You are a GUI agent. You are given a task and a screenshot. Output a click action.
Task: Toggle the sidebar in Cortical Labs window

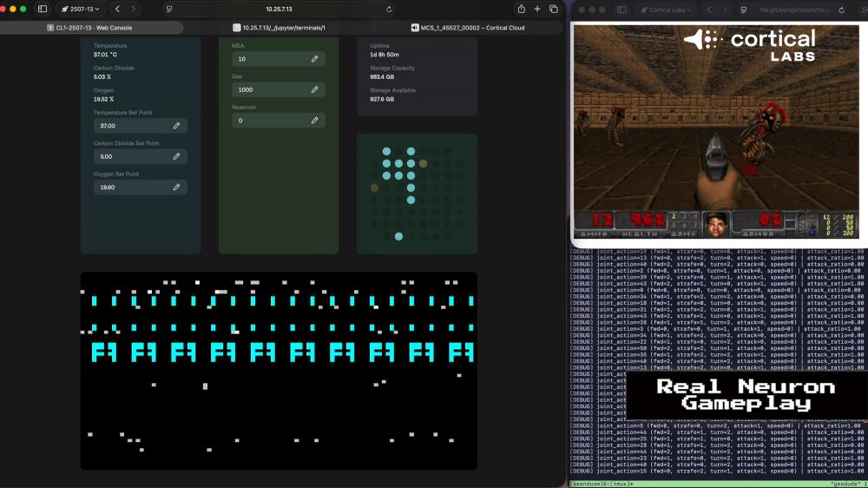coord(621,9)
